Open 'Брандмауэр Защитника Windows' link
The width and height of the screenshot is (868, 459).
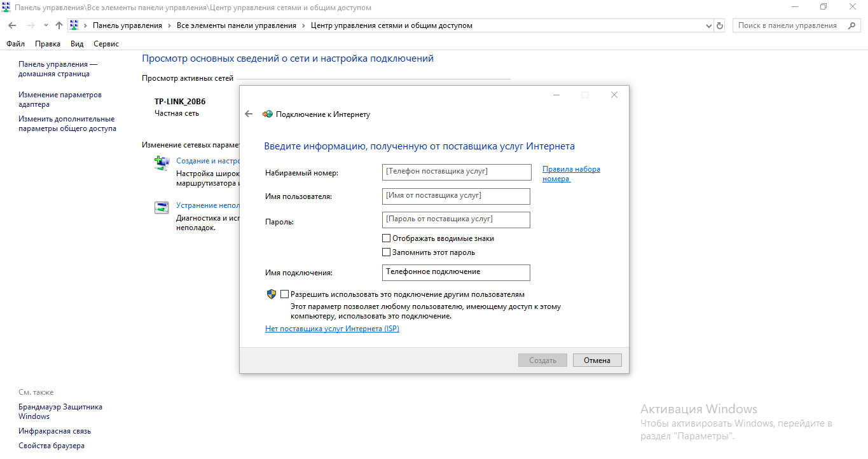point(60,411)
